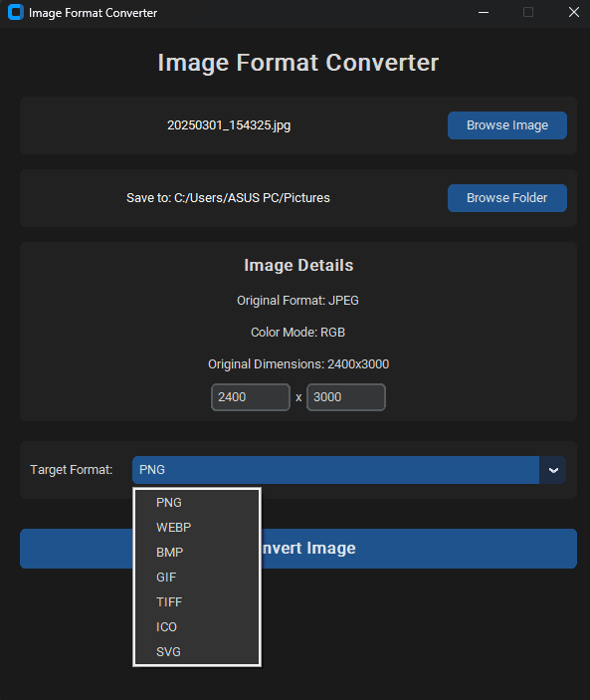Edit the width field showing 2400
Screen dimensions: 590x700
click(x=251, y=397)
